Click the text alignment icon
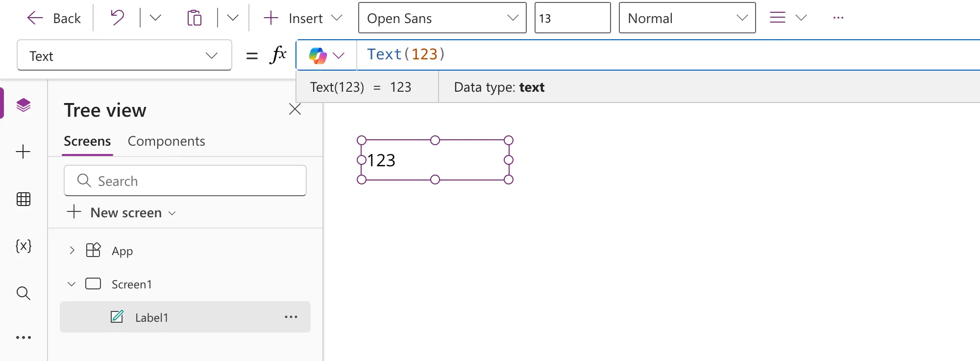The image size is (980, 361). click(x=778, y=18)
